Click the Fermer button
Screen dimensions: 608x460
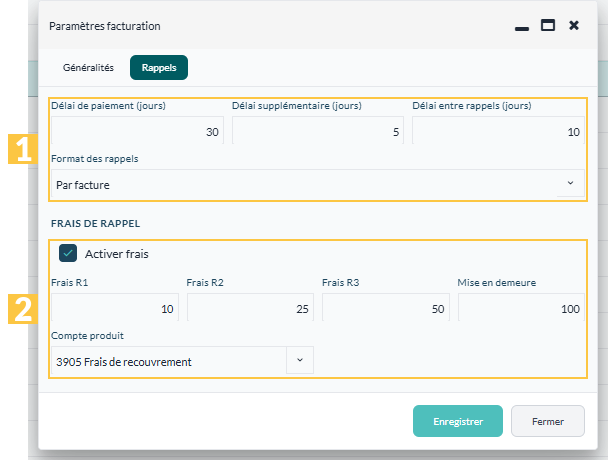point(548,421)
